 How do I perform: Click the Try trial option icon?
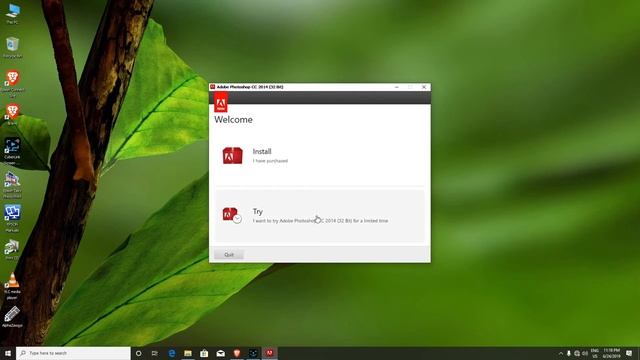coord(232,215)
